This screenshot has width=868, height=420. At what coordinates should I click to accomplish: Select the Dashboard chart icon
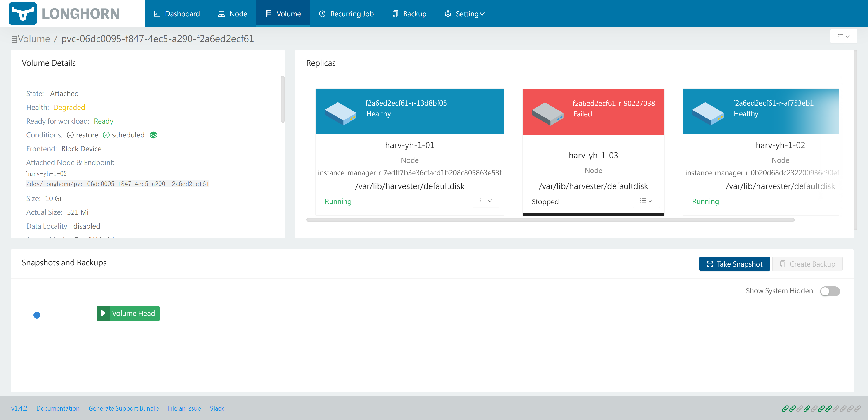click(157, 14)
